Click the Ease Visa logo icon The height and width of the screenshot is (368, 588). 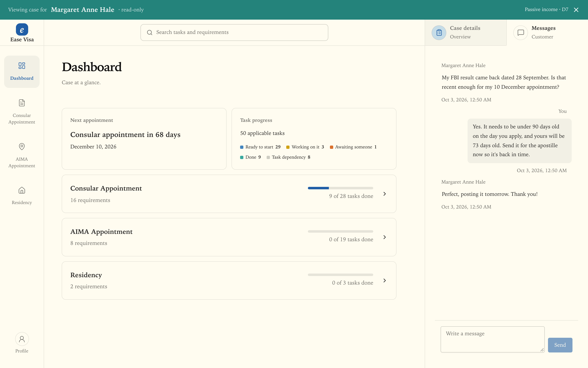(x=22, y=29)
